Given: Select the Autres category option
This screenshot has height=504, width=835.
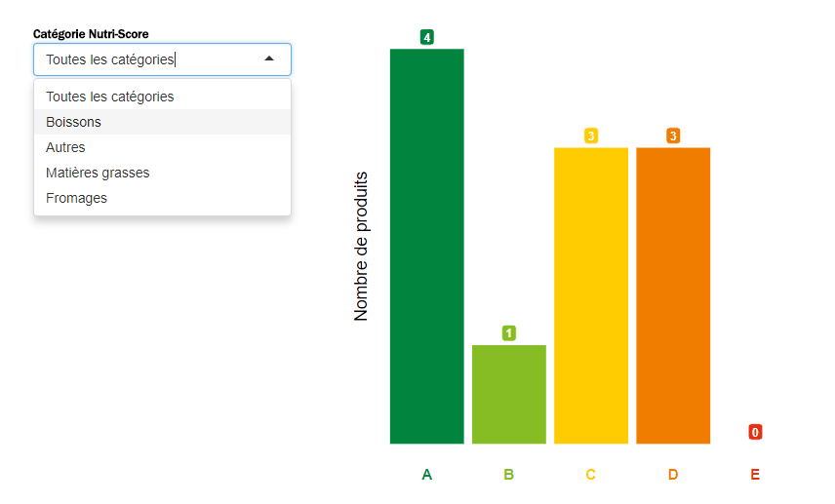Looking at the screenshot, I should pyautogui.click(x=66, y=147).
